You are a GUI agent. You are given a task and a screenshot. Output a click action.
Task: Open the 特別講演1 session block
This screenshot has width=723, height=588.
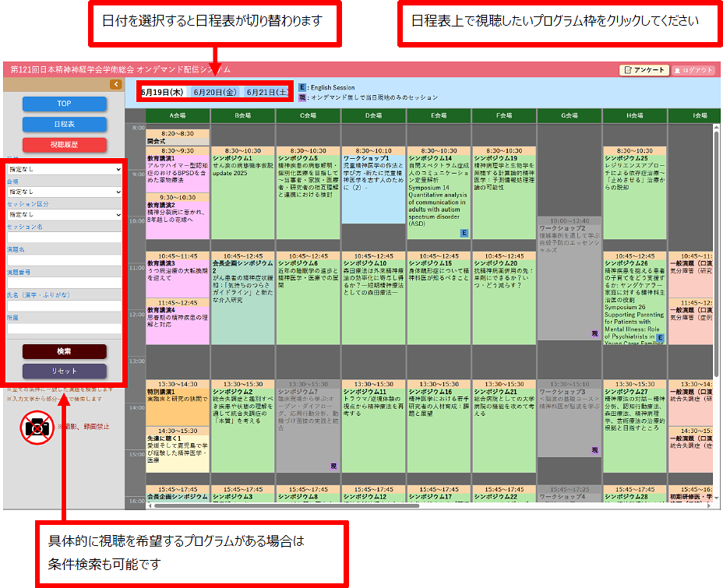(x=178, y=403)
